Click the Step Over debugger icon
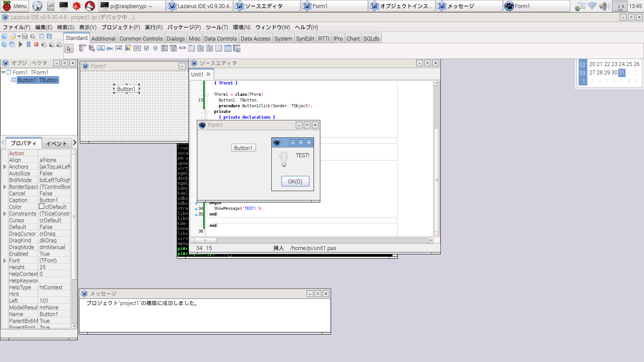The width and height of the screenshot is (644, 362). coord(52,44)
